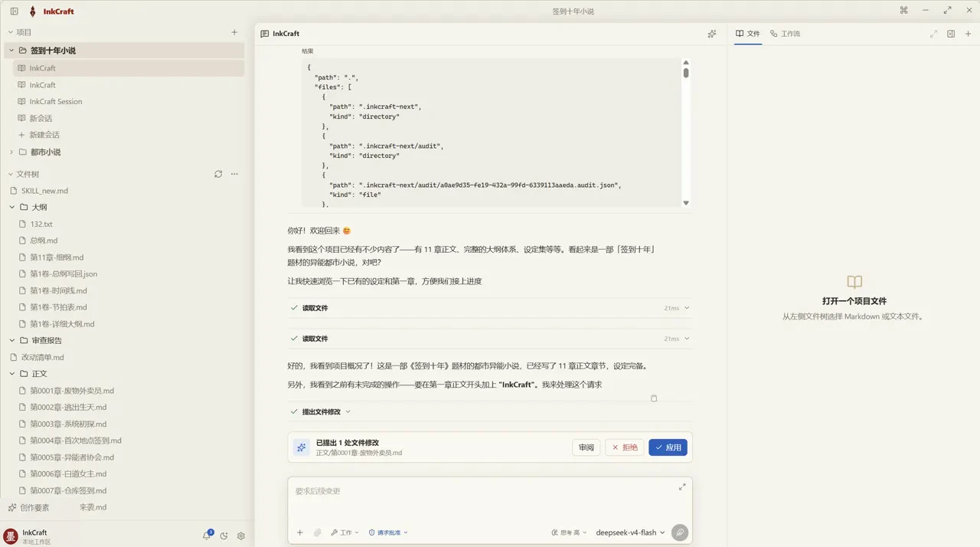This screenshot has width=980, height=547.
Task: Click the InkCraft avatar in footer
Action: pos(11,536)
